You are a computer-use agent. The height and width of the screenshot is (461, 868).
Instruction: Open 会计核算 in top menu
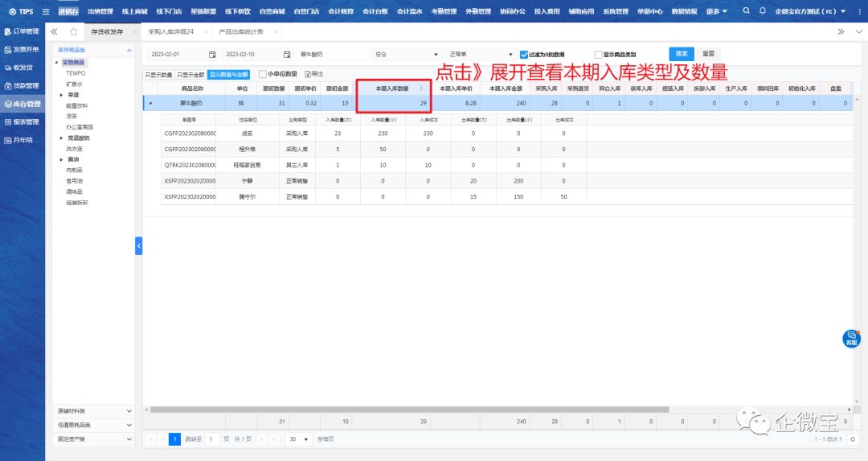coord(341,11)
